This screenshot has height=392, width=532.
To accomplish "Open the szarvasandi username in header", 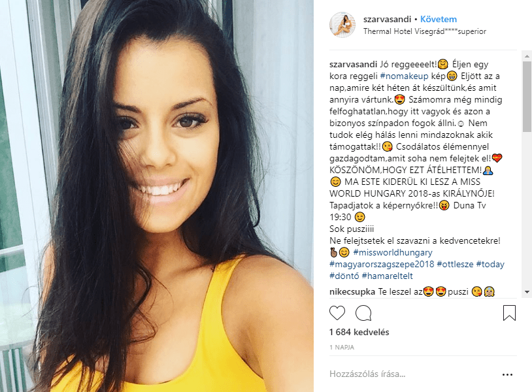I will tap(387, 20).
